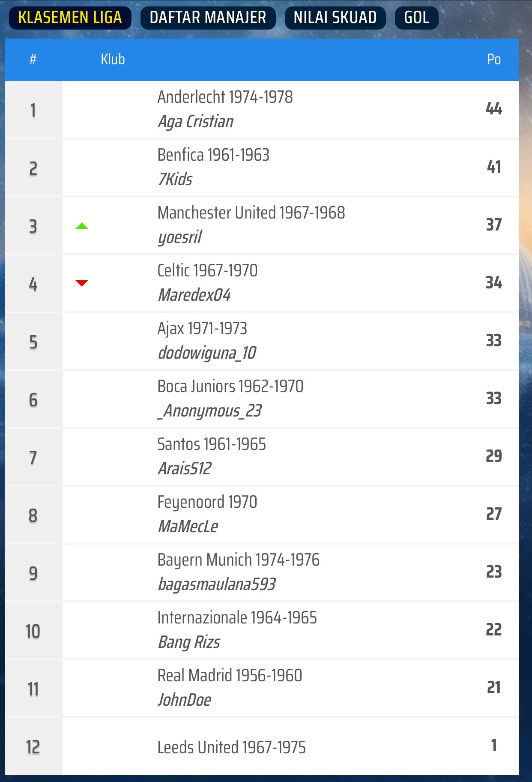Open the Bayern Munich 1974-1976 club
The width and height of the screenshot is (532, 782).
(238, 560)
